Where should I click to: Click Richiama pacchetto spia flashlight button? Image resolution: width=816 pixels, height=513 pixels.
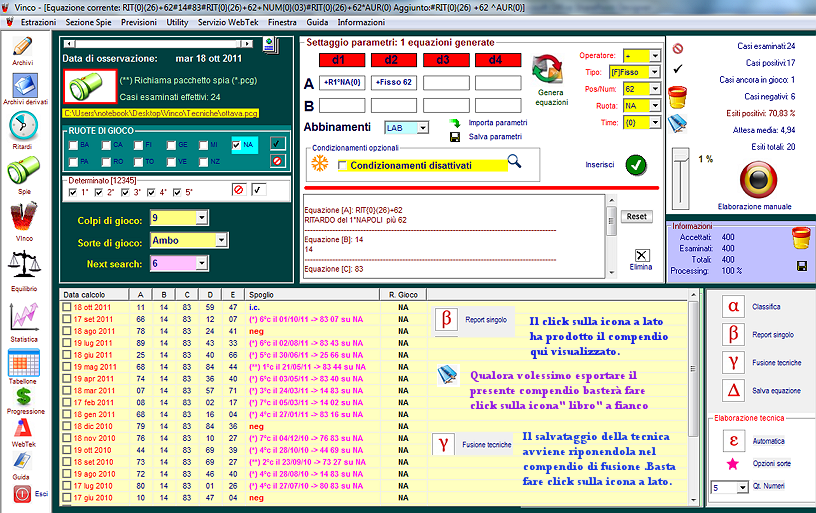(90, 86)
